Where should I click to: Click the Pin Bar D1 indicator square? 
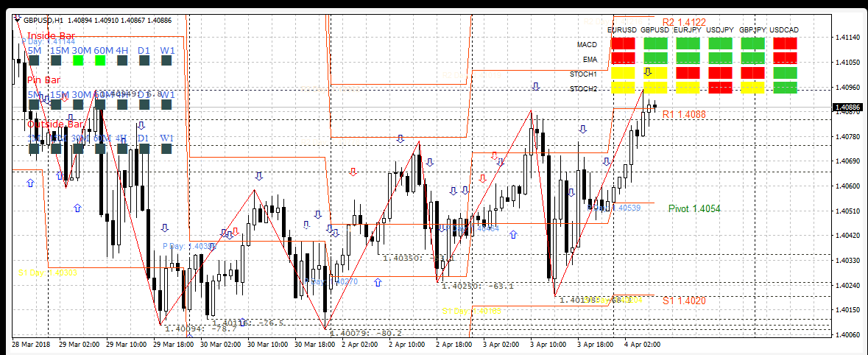coord(144,104)
